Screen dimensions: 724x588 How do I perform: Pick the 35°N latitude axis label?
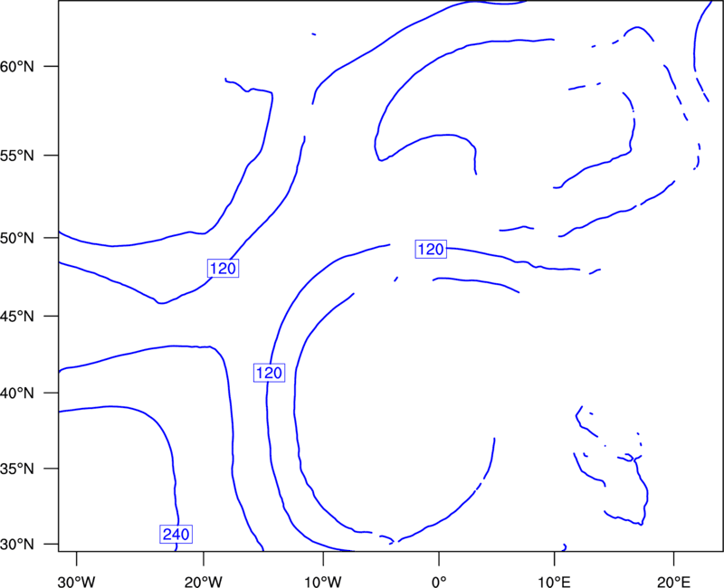[17, 469]
